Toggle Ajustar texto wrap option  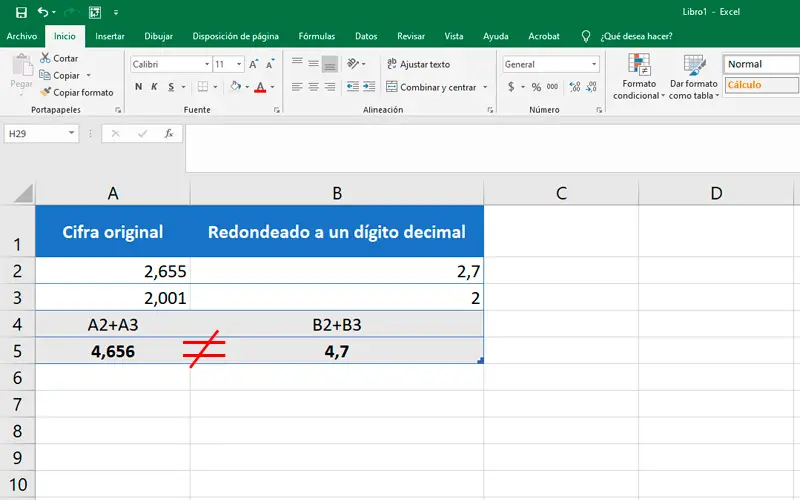(418, 64)
